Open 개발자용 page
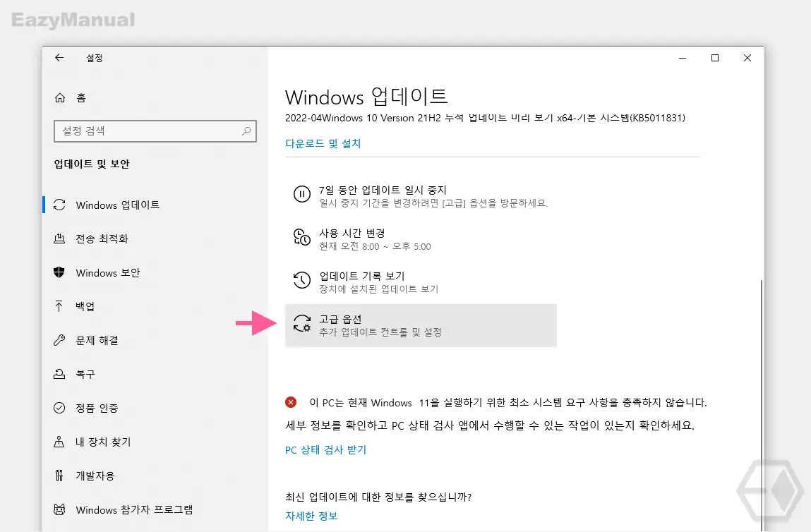This screenshot has width=811, height=532. pos(155,476)
